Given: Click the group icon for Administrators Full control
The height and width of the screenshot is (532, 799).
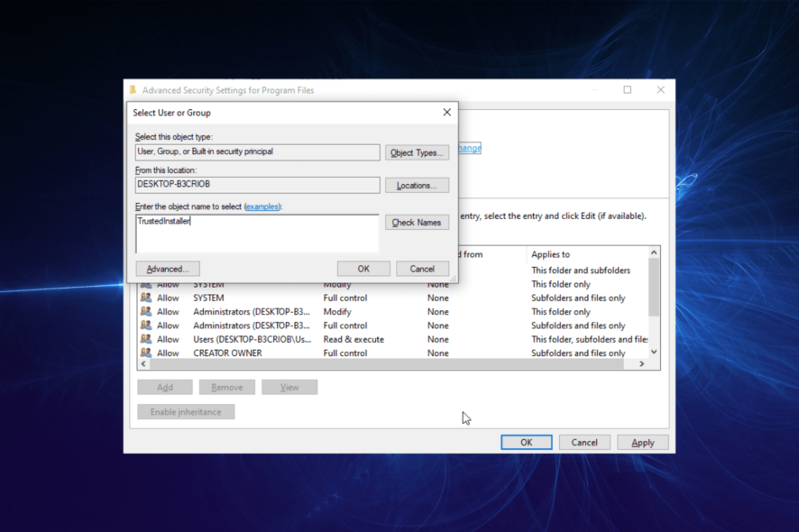Looking at the screenshot, I should (x=146, y=326).
